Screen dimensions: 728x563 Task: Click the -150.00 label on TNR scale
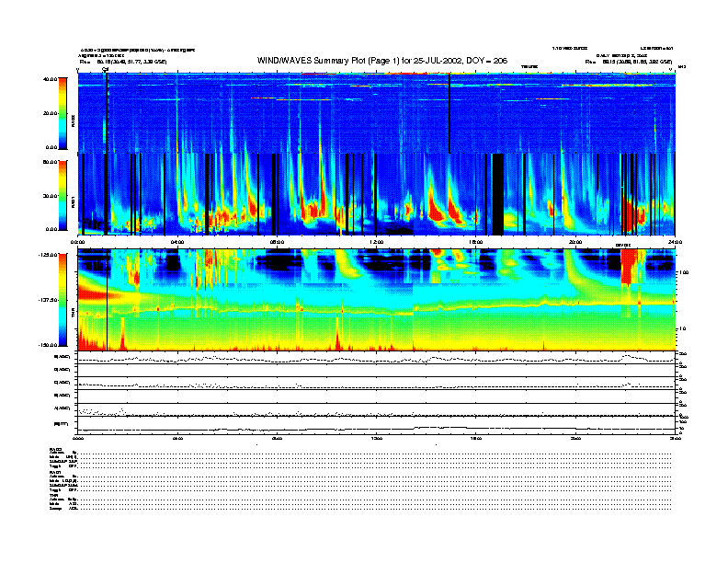click(x=48, y=345)
